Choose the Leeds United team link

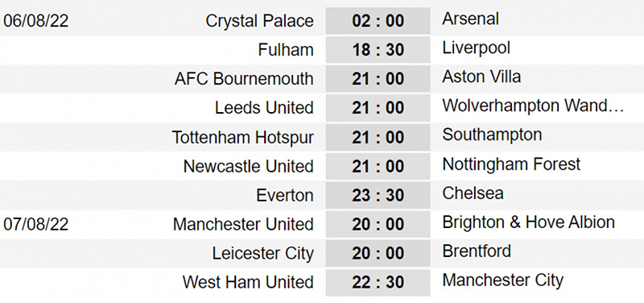[x=264, y=108]
